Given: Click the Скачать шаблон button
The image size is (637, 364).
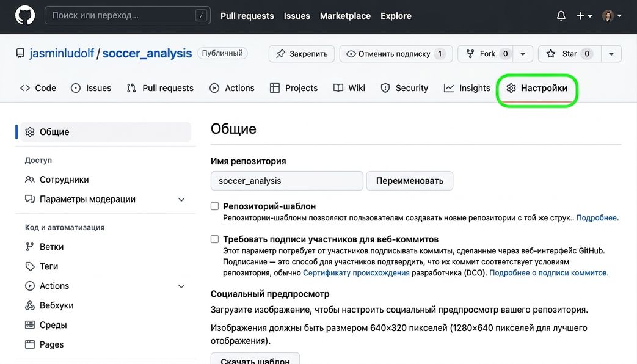Looking at the screenshot, I should [x=255, y=359].
